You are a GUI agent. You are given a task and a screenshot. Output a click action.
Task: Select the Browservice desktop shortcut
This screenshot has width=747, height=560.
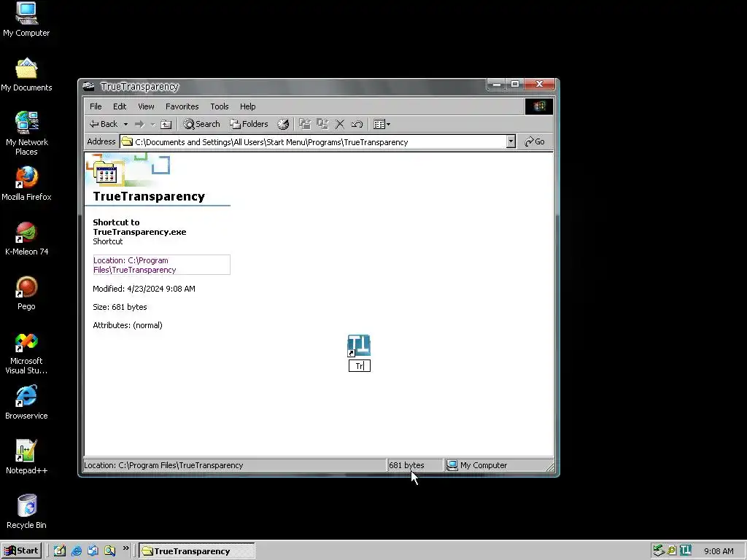(x=26, y=402)
